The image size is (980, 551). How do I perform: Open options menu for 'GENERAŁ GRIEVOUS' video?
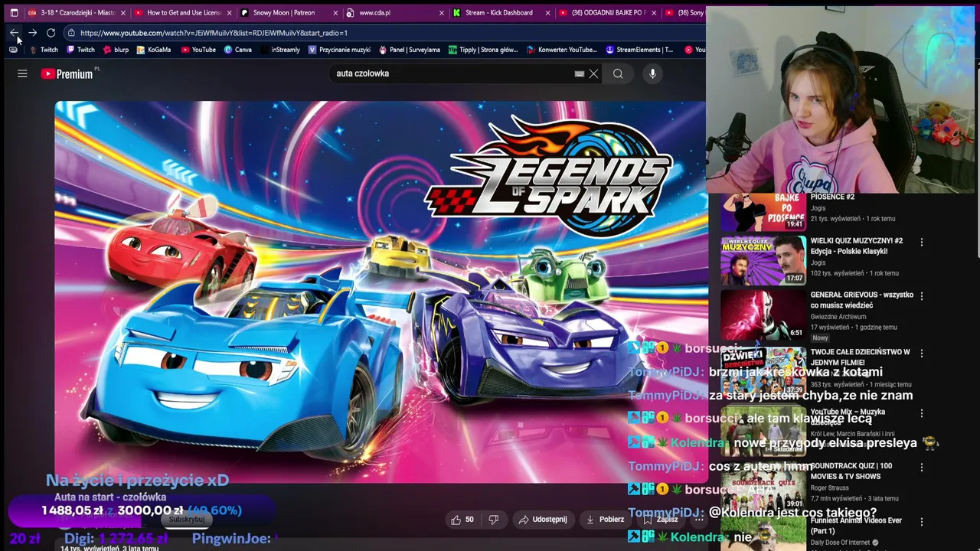pyautogui.click(x=922, y=295)
